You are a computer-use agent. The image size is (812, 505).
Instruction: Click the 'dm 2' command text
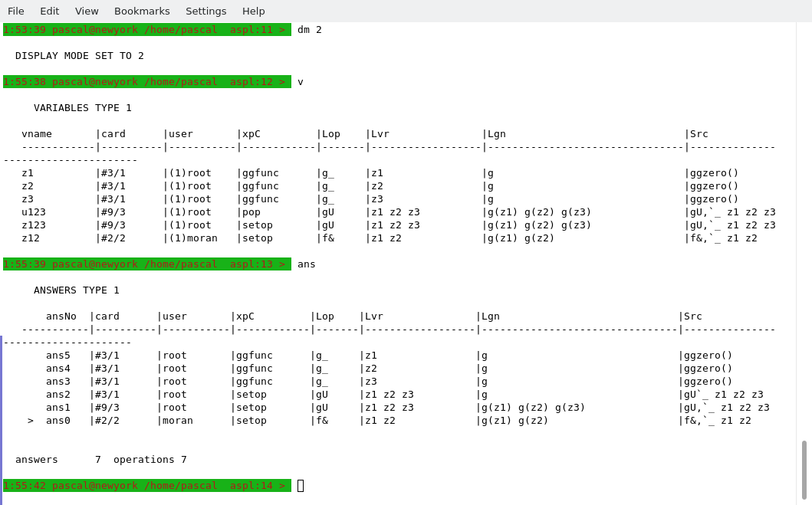310,30
